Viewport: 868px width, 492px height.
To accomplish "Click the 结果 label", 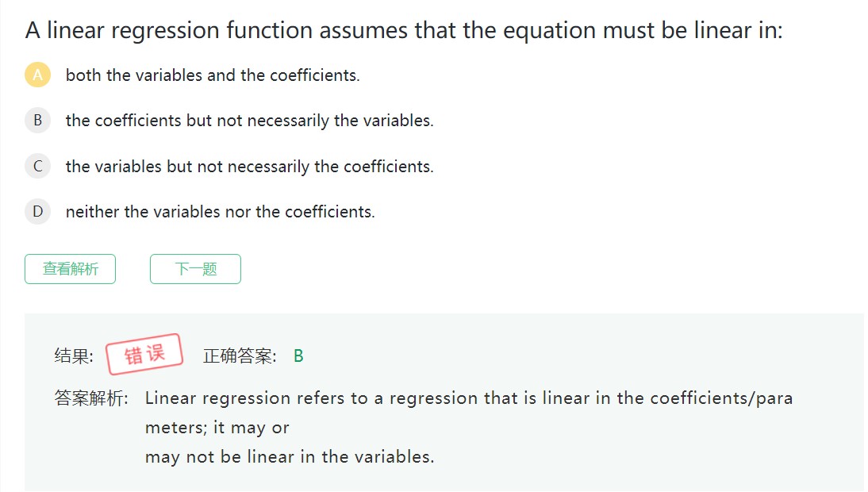I will point(73,356).
